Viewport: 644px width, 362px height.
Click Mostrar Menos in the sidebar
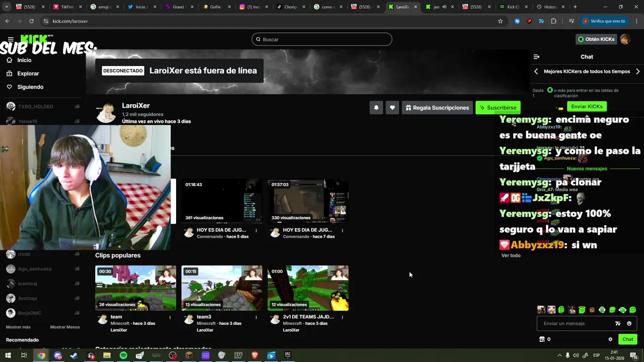coord(65,327)
